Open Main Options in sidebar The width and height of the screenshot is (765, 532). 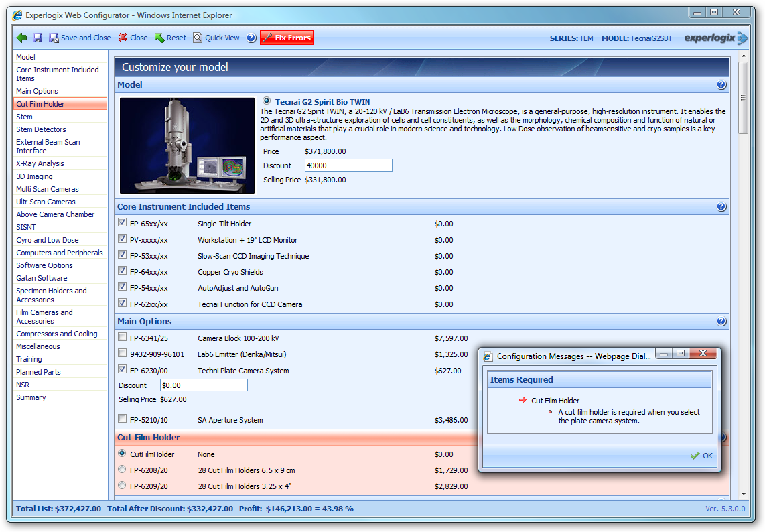(x=37, y=91)
